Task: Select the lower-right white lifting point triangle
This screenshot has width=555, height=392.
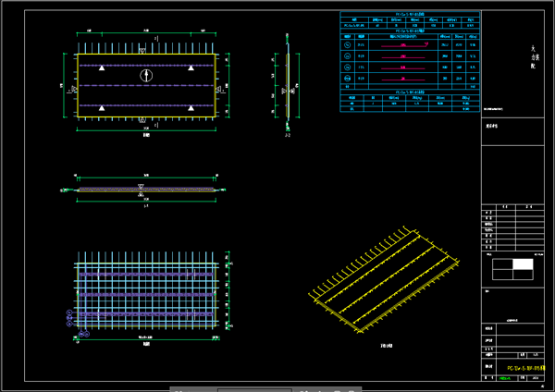Action: point(191,108)
